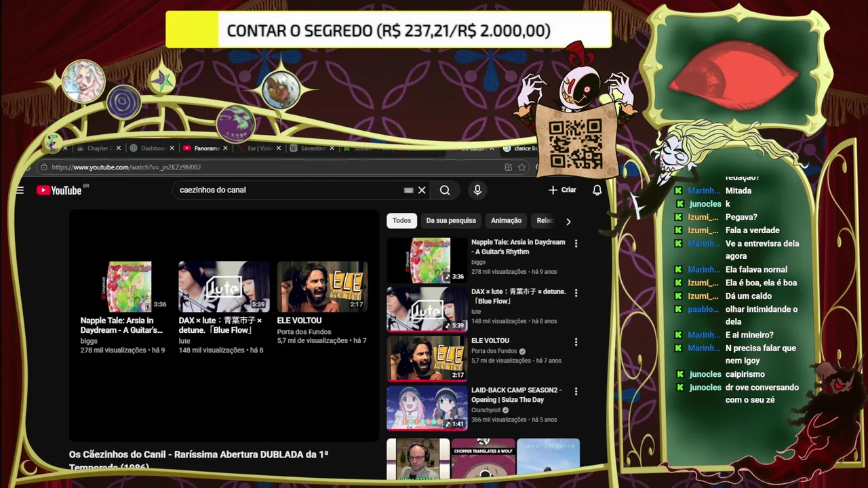Image resolution: width=868 pixels, height=488 pixels.
Task: Close the Chapter 2 browser tab
Action: [119, 148]
